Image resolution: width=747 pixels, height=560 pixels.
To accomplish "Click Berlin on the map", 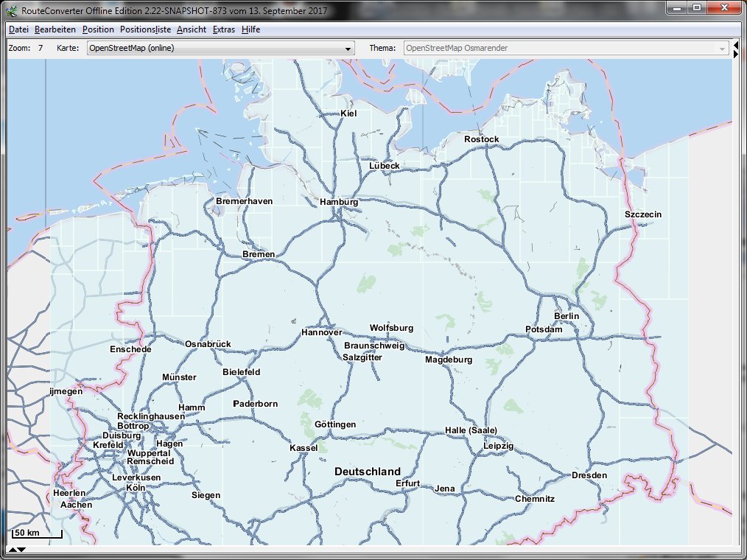I will point(567,316).
